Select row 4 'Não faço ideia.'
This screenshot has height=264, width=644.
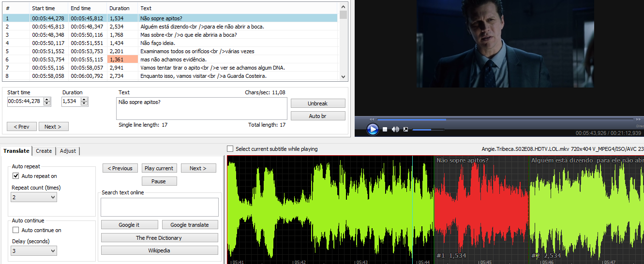pos(170,43)
